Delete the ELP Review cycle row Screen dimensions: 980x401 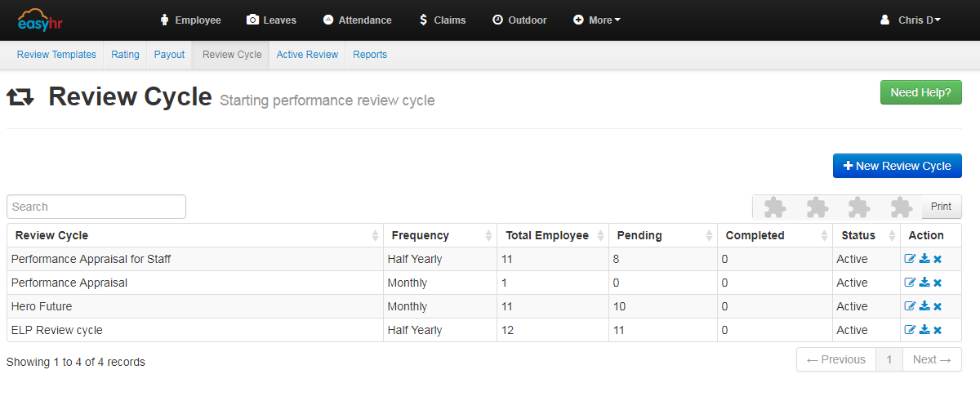click(x=938, y=330)
